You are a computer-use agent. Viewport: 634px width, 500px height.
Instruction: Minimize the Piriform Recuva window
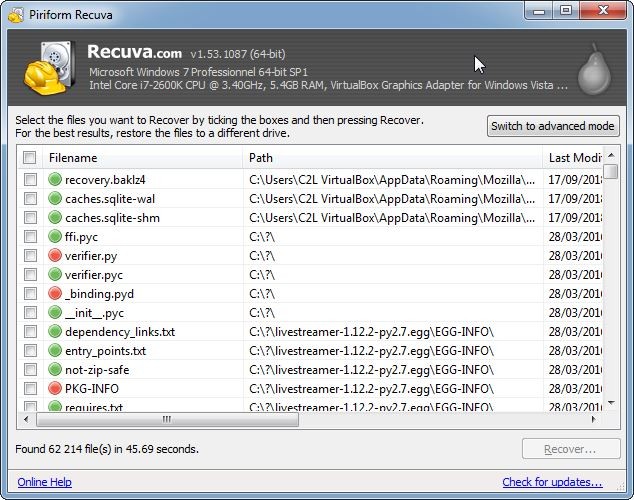(539, 11)
